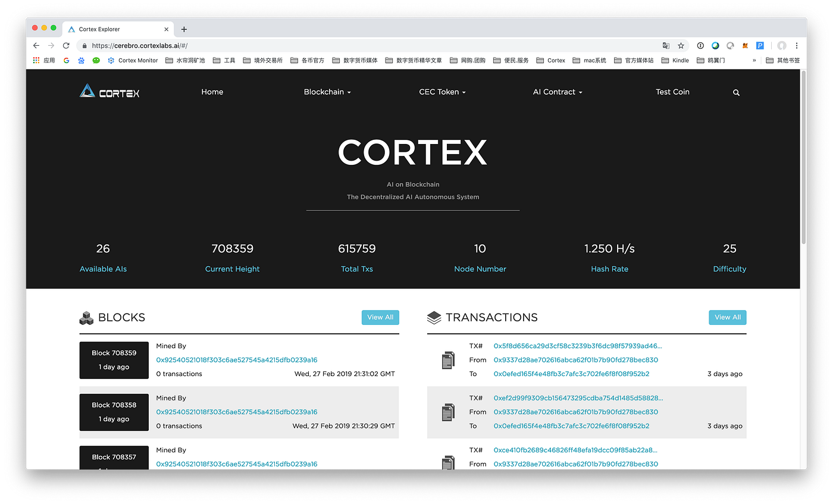Select the Cortex Explorer browser tab
This screenshot has height=504, width=833.
[117, 29]
